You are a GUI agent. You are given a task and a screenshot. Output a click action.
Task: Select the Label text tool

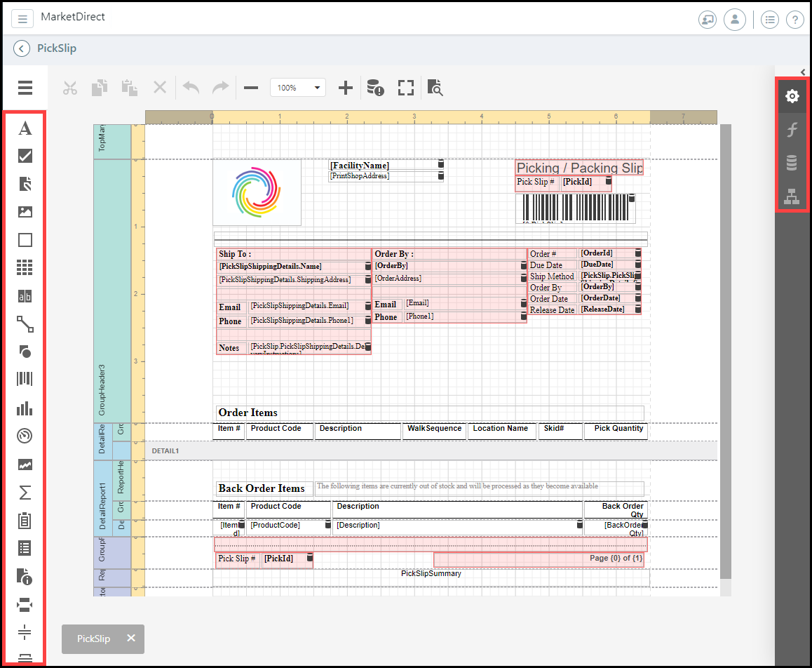[25, 128]
